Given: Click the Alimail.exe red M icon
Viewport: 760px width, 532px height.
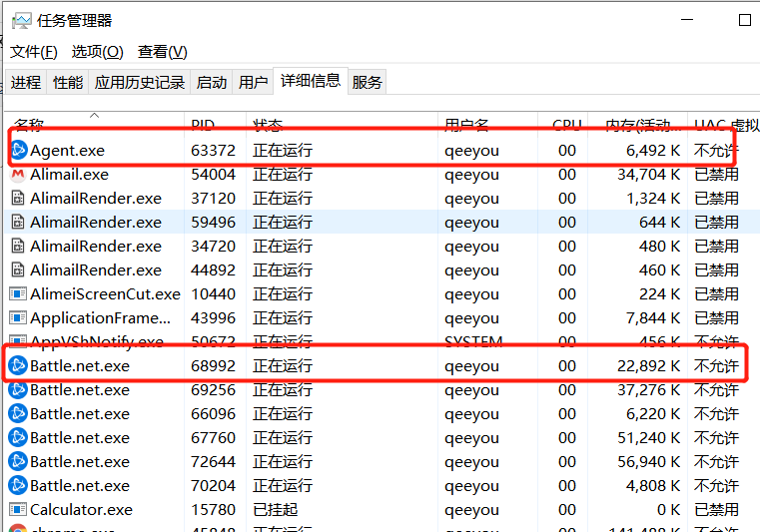Looking at the screenshot, I should pos(18,174).
